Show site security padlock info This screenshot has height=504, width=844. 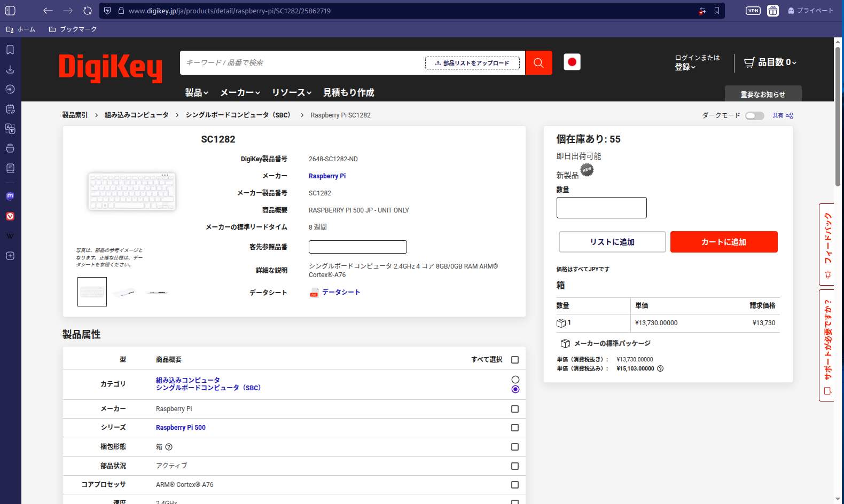coord(121,11)
